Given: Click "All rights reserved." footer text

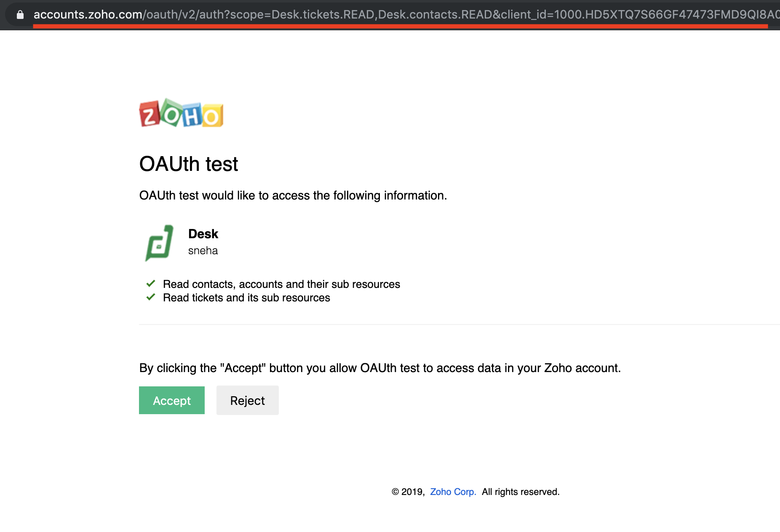Looking at the screenshot, I should click(x=521, y=492).
